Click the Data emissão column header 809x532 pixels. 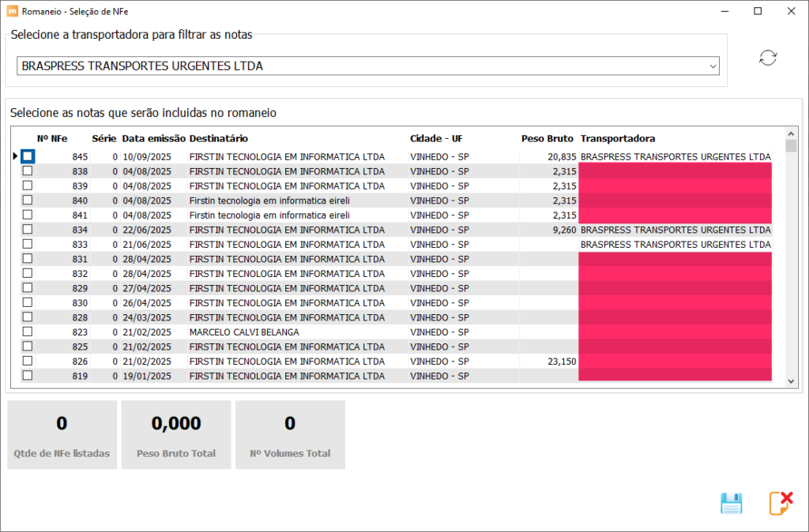click(153, 139)
